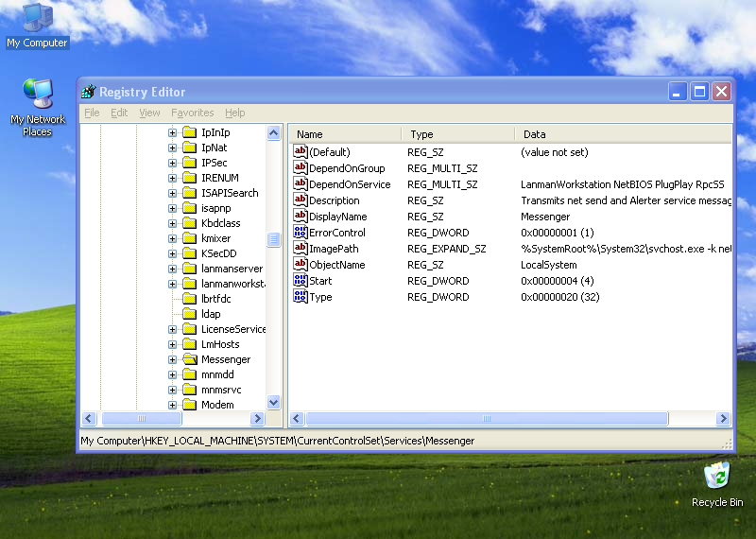Viewport: 756px width, 539px height.
Task: Expand the LicenseService key
Action: (172, 329)
